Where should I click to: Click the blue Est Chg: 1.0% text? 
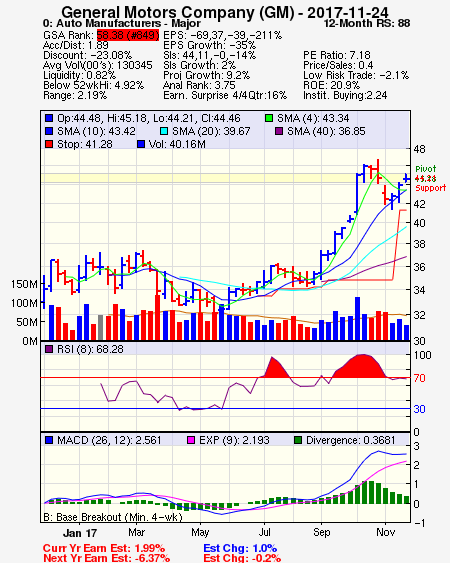pyautogui.click(x=240, y=548)
